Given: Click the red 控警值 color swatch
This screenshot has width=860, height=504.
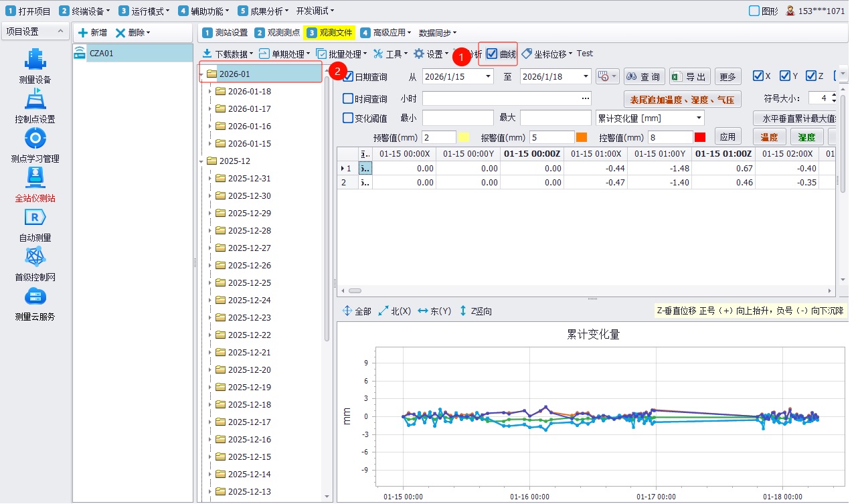Looking at the screenshot, I should pos(700,137).
